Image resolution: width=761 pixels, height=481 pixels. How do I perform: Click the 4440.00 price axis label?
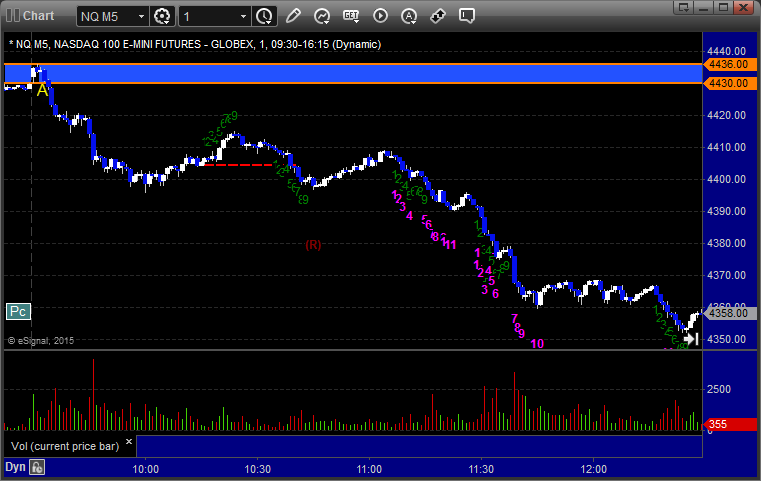(x=727, y=51)
